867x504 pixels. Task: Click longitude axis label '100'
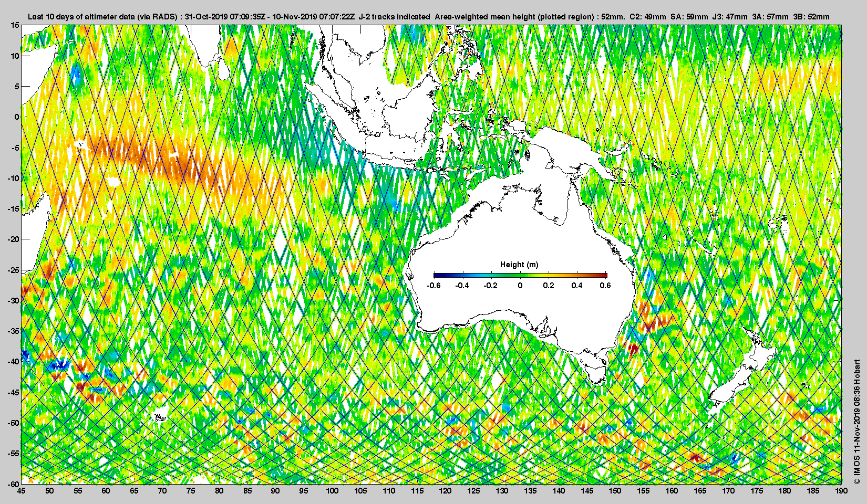[x=332, y=491]
